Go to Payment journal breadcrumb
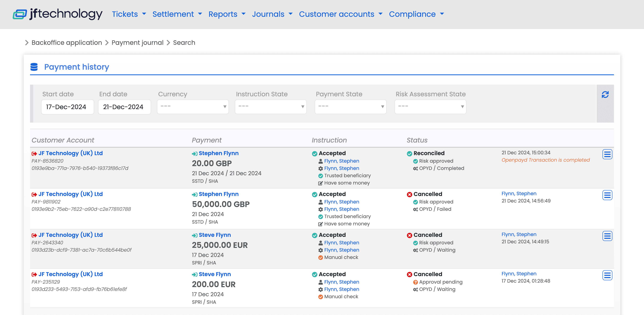 pyautogui.click(x=137, y=43)
